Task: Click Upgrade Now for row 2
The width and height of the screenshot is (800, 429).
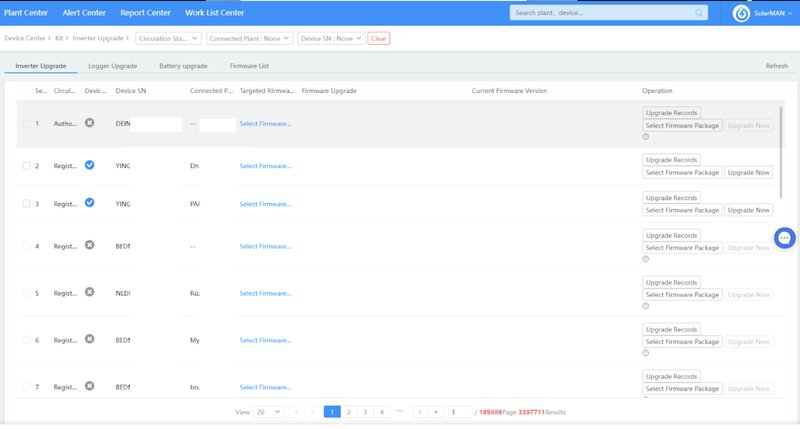Action: point(748,172)
